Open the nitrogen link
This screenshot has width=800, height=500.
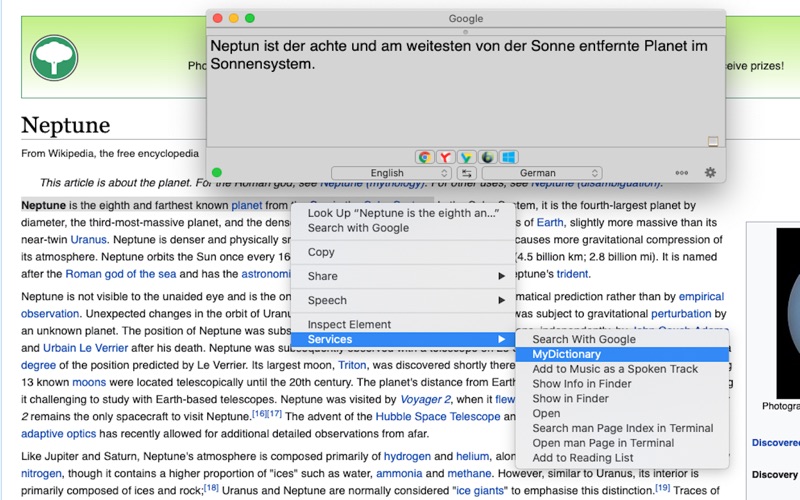click(x=41, y=473)
